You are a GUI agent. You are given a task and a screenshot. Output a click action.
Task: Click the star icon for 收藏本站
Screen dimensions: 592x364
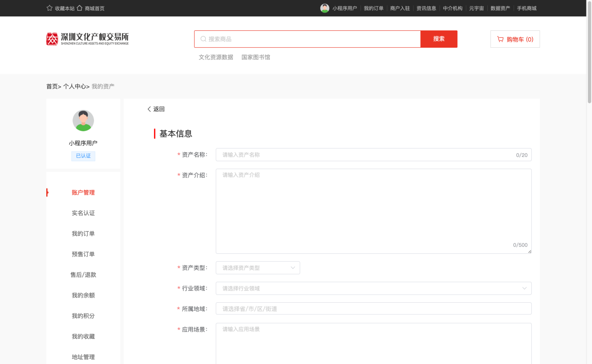tap(50, 8)
